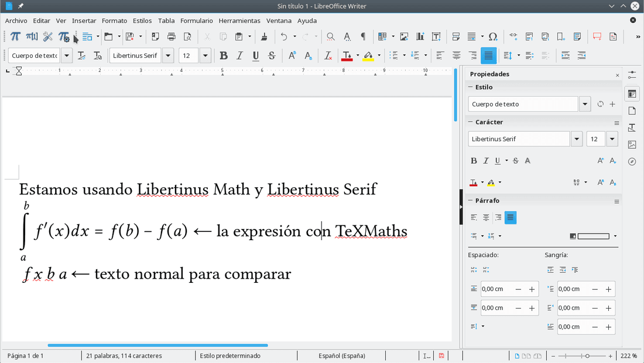Click word count in status bar
This screenshot has width=644, height=363.
tap(124, 355)
